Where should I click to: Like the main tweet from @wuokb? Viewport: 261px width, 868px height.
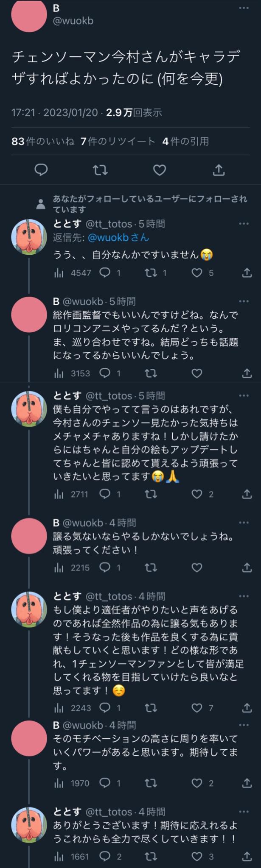tap(159, 170)
